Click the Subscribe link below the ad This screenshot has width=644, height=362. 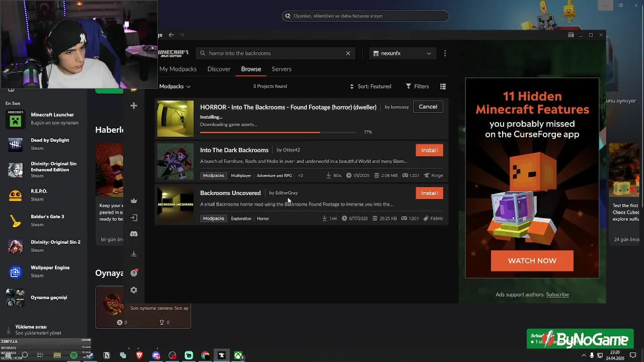coord(557,295)
